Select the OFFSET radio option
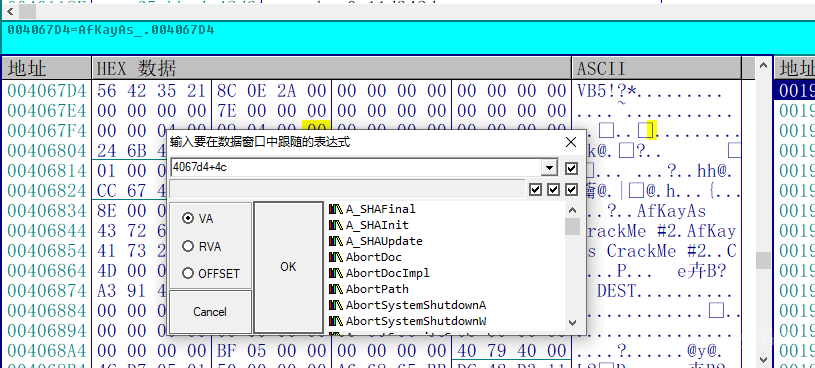This screenshot has width=815, height=368. click(x=211, y=273)
